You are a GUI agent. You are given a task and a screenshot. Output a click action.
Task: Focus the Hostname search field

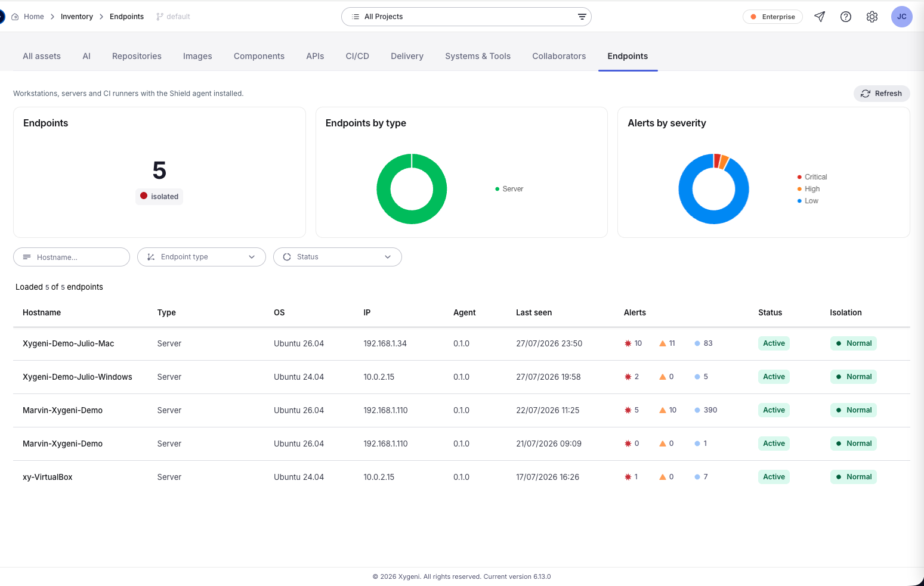click(72, 257)
